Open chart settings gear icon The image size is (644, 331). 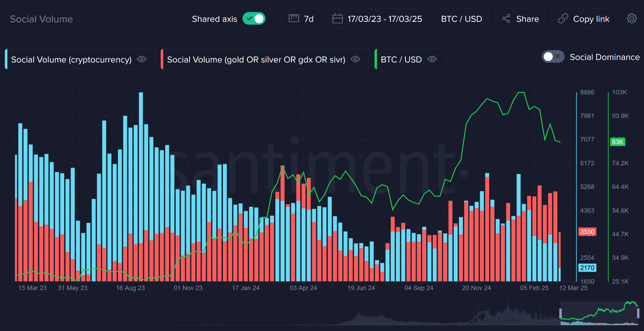631,18
